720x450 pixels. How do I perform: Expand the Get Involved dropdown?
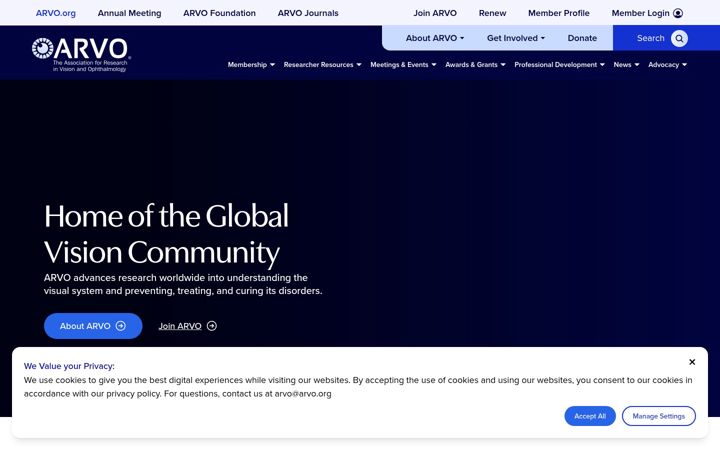click(516, 38)
